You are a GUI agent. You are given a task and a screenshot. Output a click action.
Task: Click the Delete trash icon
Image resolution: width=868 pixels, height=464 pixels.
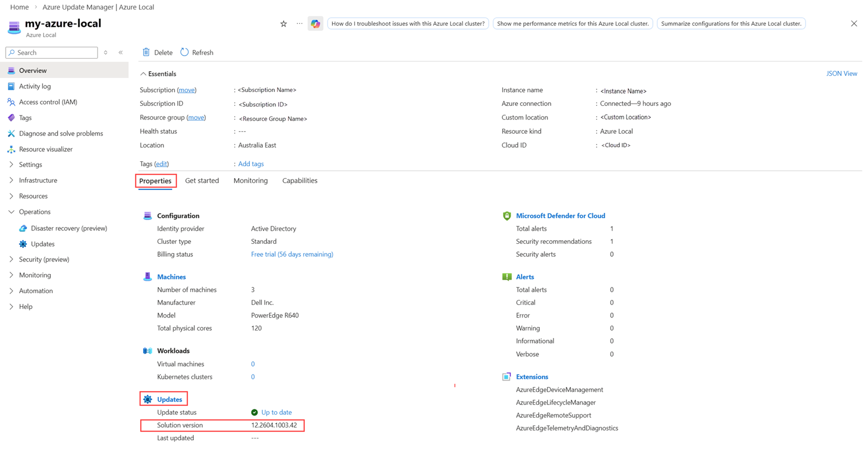coord(146,52)
